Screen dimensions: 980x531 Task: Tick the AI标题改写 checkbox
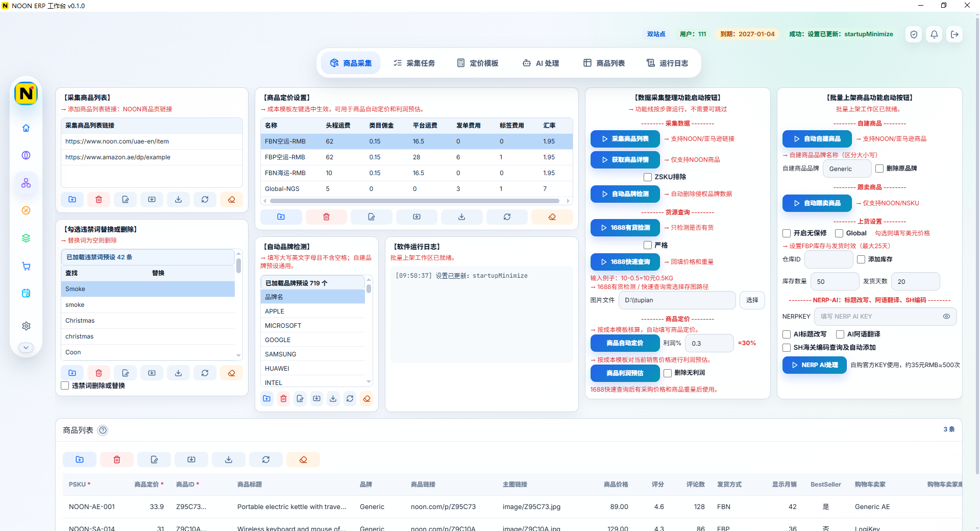787,334
